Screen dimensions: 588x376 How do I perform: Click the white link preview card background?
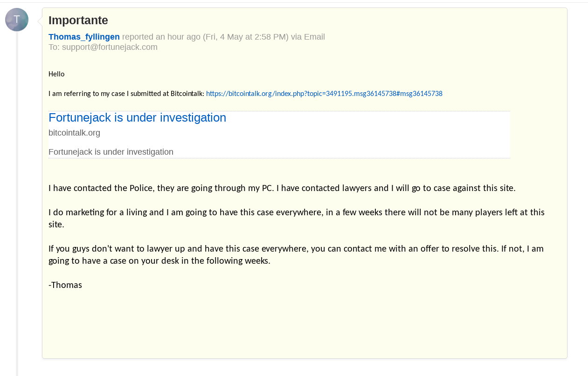pyautogui.click(x=364, y=134)
